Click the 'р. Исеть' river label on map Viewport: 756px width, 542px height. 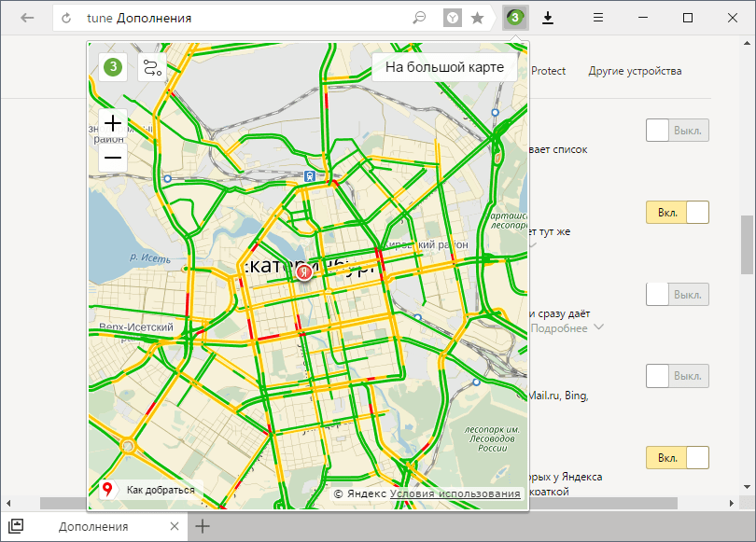[150, 258]
